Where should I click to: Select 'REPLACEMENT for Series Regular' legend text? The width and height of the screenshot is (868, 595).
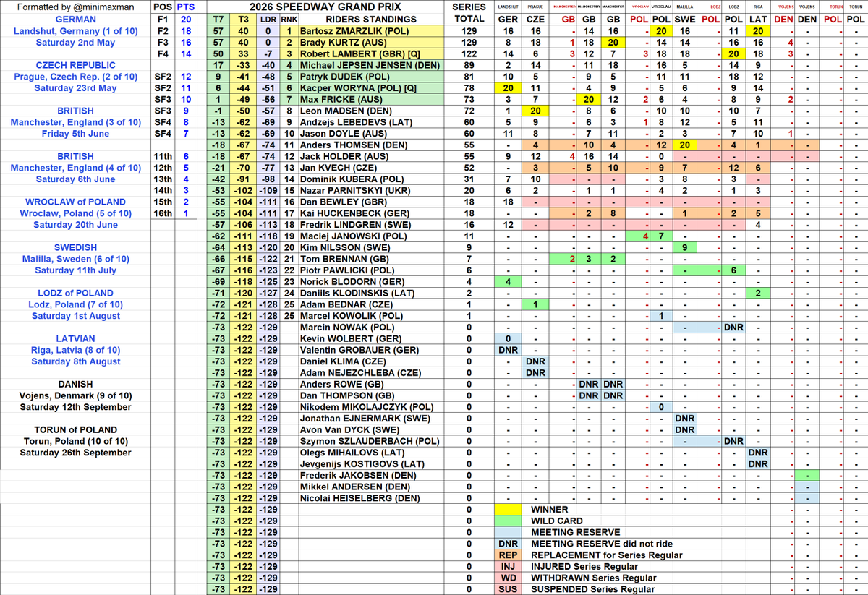[606, 555]
